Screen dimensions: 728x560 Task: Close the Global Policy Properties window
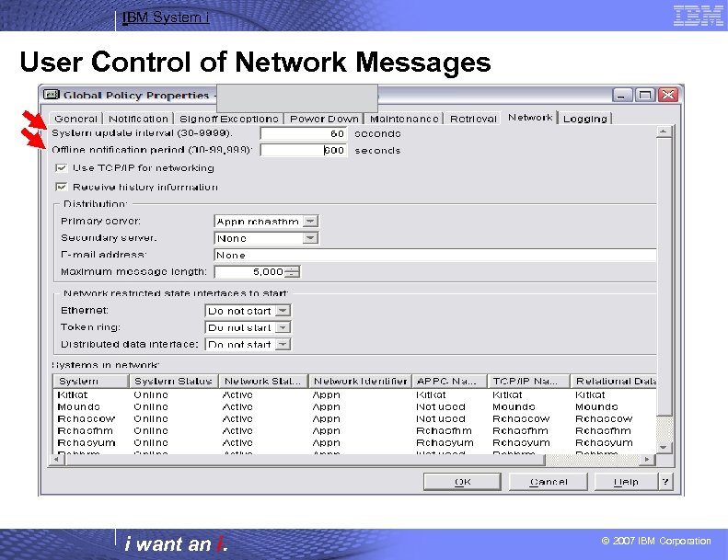667,95
